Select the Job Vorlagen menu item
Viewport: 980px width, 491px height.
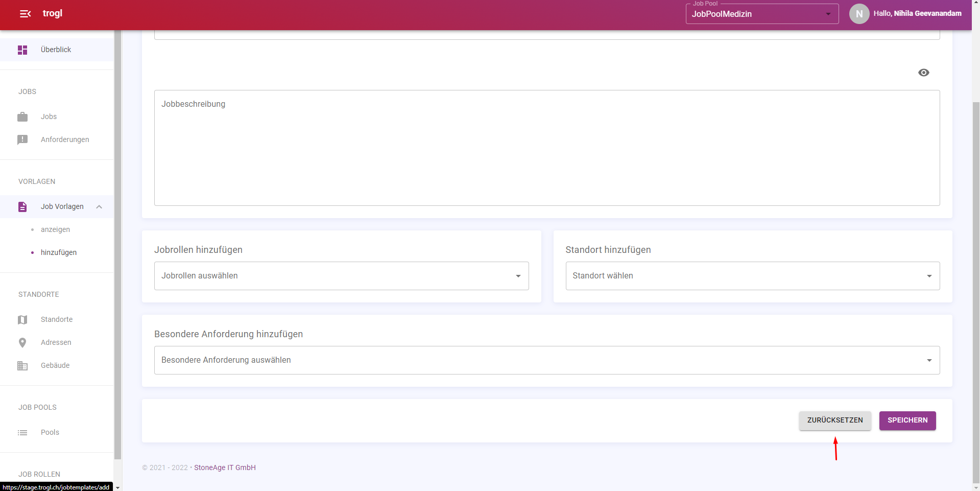click(57, 206)
